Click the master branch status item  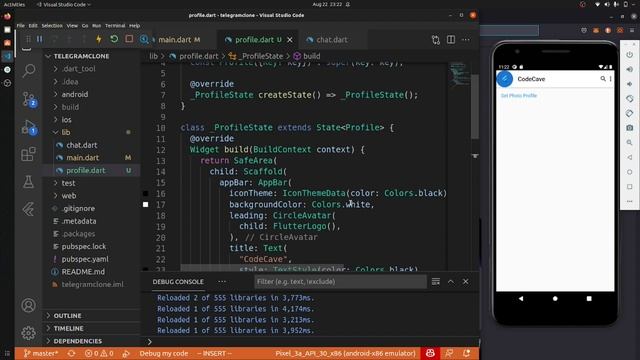tap(41, 353)
